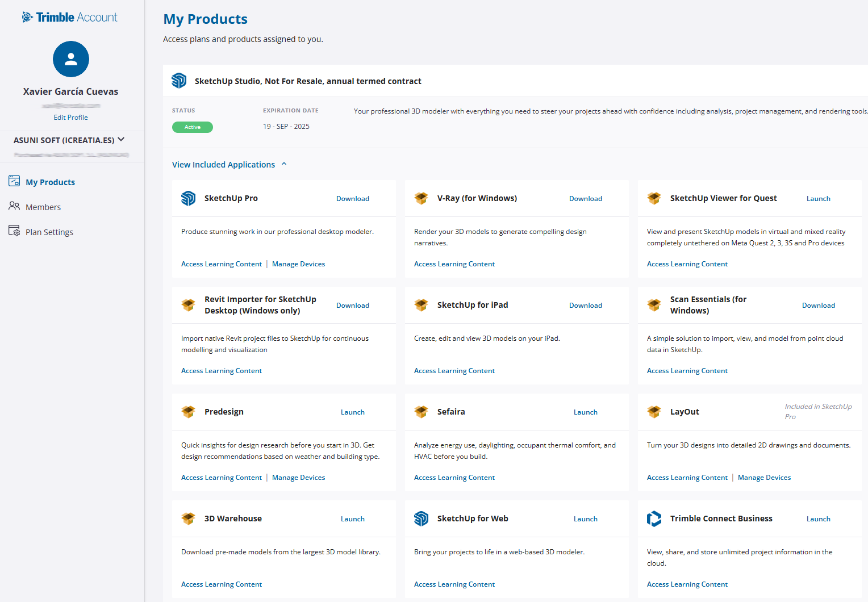Click the Plan Settings sidebar icon
The image size is (868, 602).
pos(14,231)
